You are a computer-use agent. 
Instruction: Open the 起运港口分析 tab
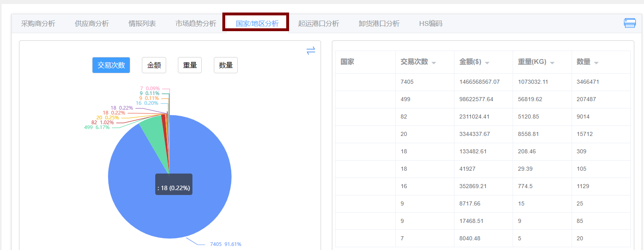click(319, 23)
